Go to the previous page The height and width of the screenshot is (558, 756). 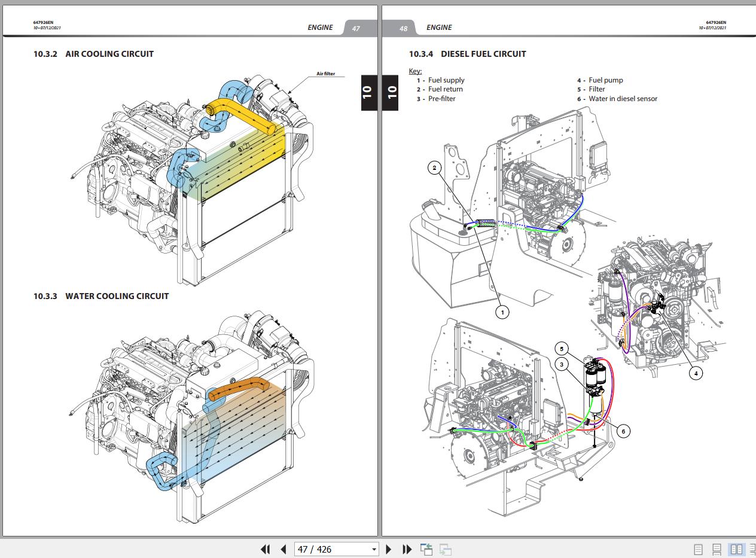click(x=283, y=549)
